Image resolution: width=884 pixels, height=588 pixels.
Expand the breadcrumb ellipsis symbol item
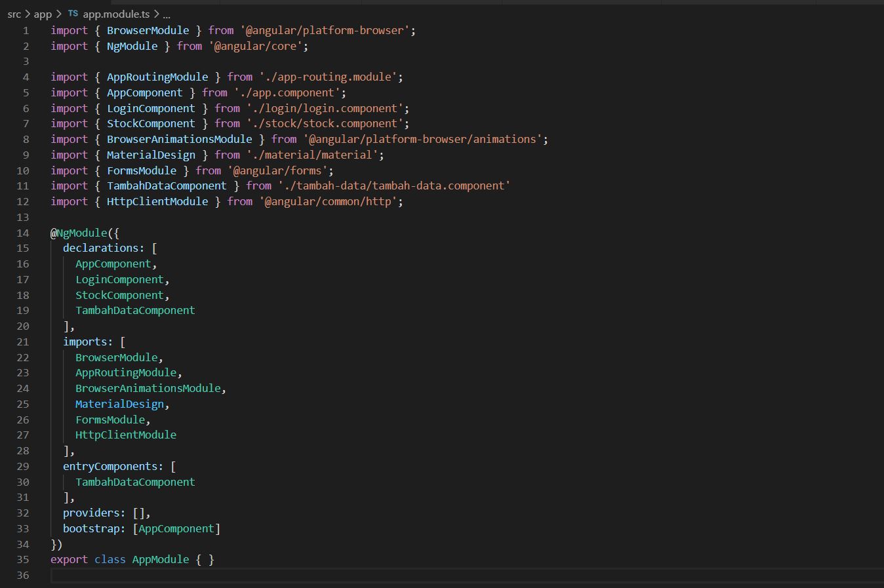pyautogui.click(x=167, y=14)
